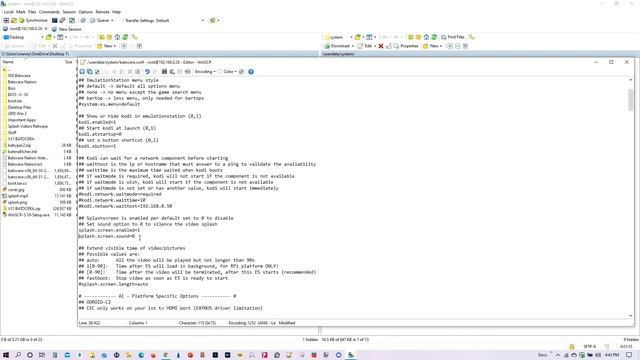This screenshot has width=640, height=360.
Task: Open Windows taskbar search icon
Action: [18, 355]
